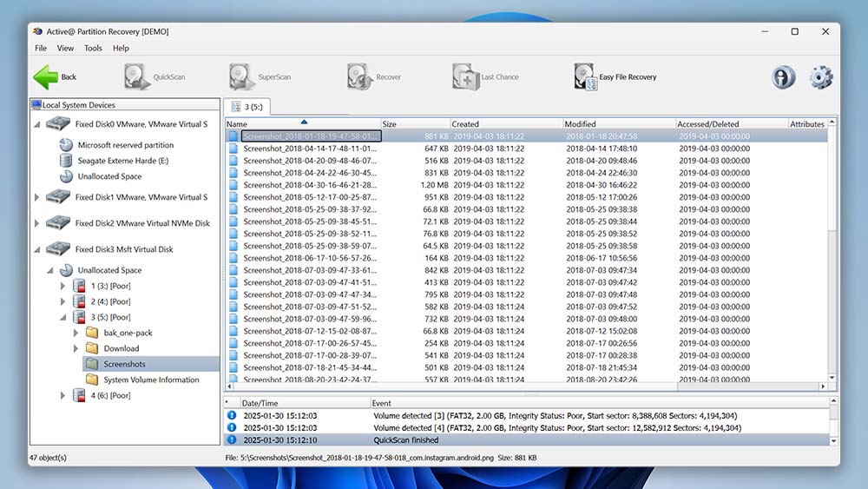Open System Volume Information folder

[151, 380]
